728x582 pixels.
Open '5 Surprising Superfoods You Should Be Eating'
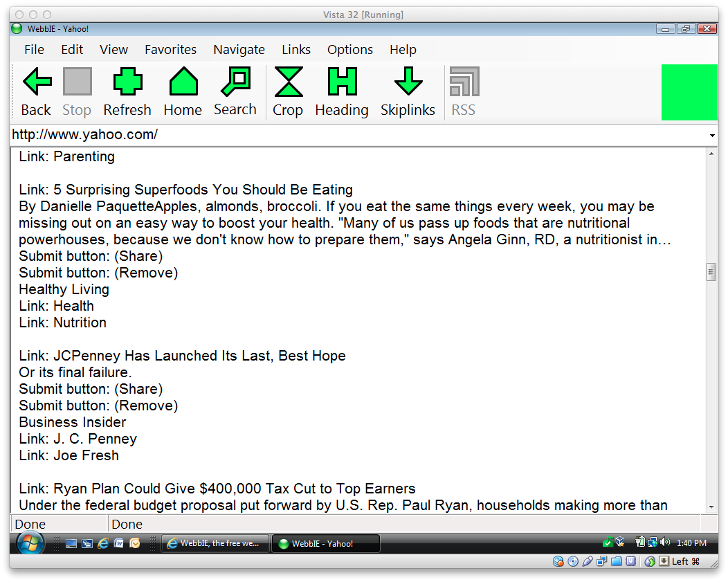(x=203, y=190)
